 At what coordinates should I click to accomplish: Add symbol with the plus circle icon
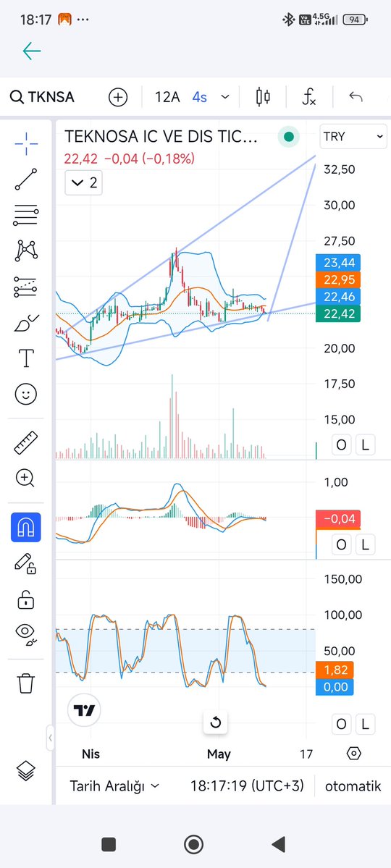[x=117, y=98]
